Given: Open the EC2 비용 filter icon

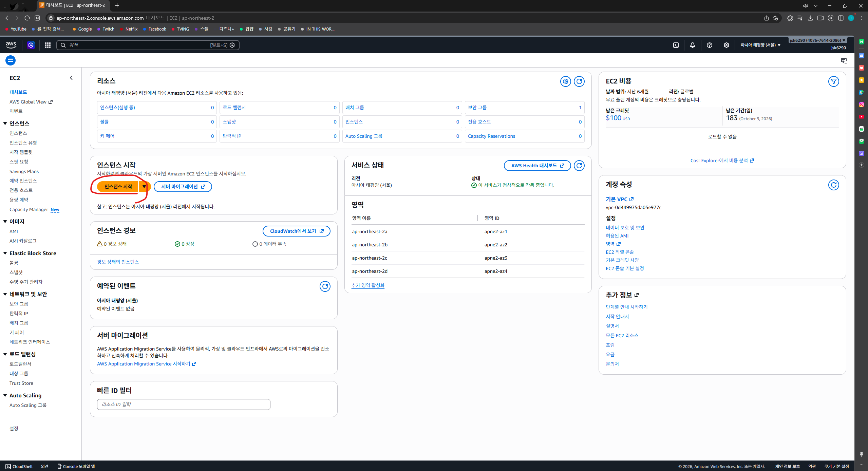Looking at the screenshot, I should point(834,81).
